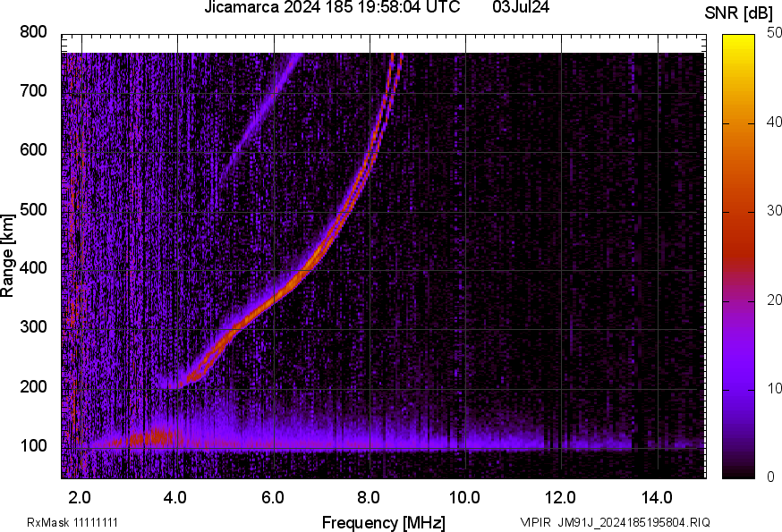
Task: Click the y-axis tick label '100'
Action: click(33, 445)
